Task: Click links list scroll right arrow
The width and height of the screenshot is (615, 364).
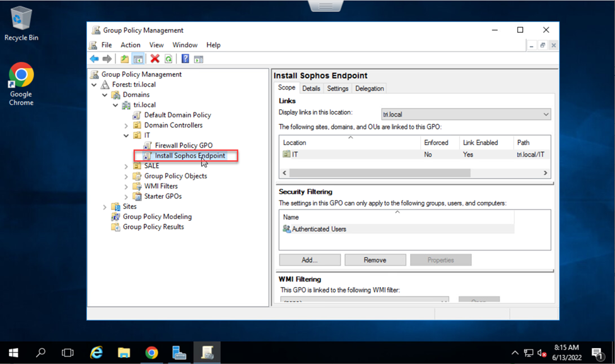Action: coord(545,173)
